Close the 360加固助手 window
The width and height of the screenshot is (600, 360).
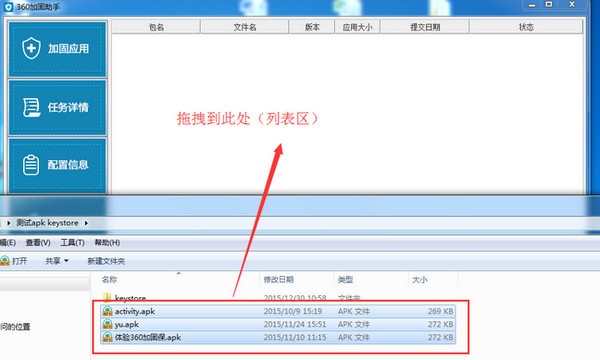coord(572,5)
